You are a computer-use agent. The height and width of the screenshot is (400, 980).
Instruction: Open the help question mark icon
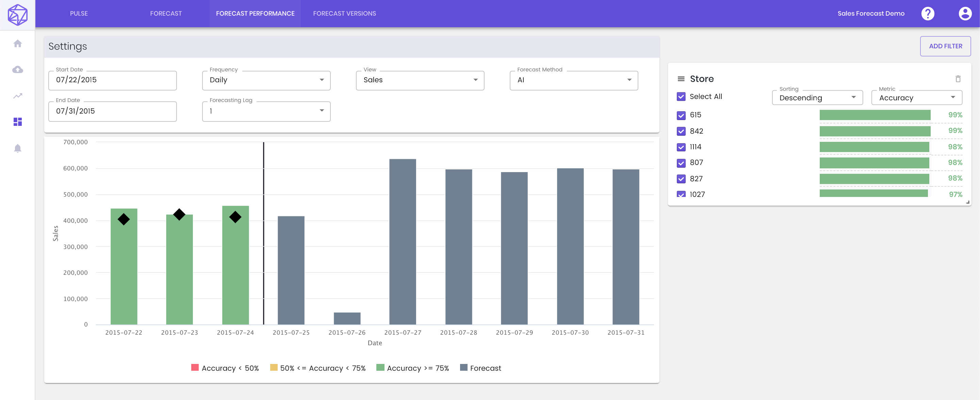928,14
